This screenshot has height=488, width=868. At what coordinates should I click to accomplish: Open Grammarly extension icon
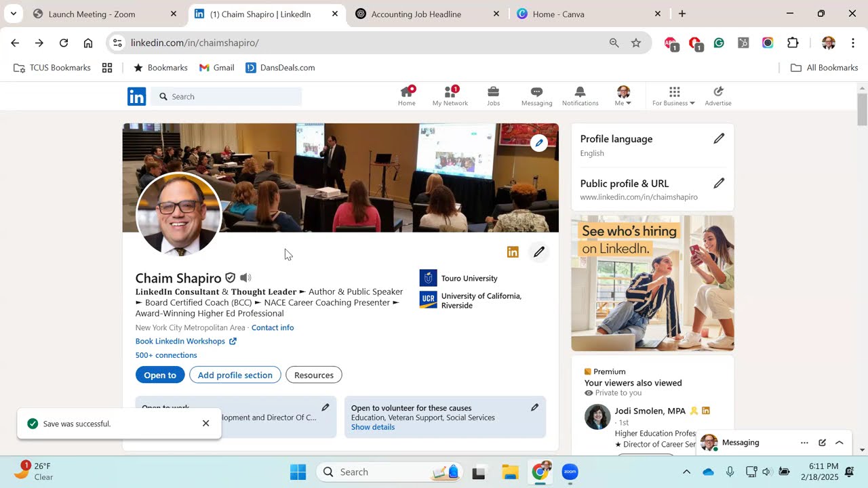pyautogui.click(x=719, y=43)
